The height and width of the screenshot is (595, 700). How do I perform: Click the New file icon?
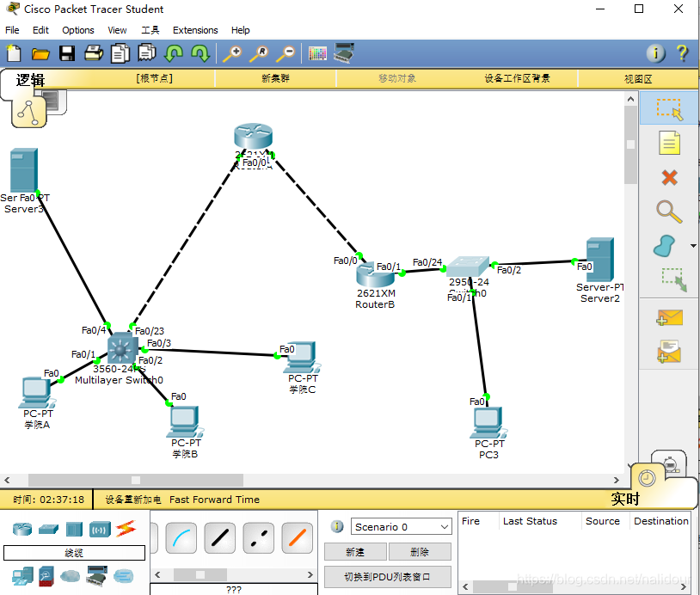[14, 53]
